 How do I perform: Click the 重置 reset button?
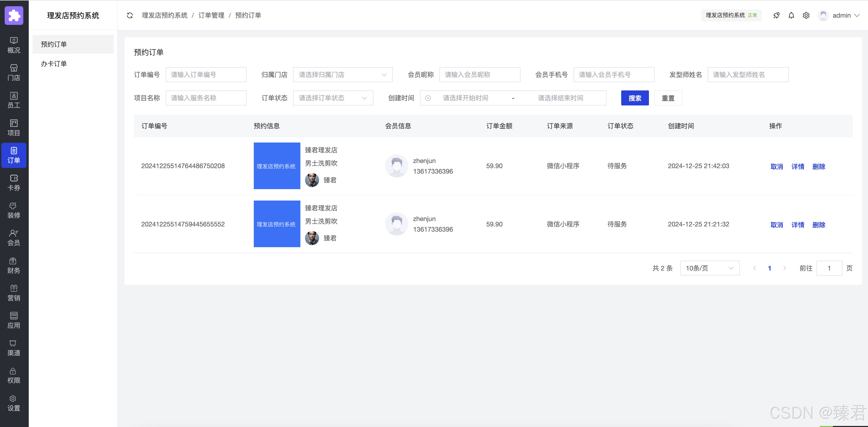pyautogui.click(x=668, y=98)
